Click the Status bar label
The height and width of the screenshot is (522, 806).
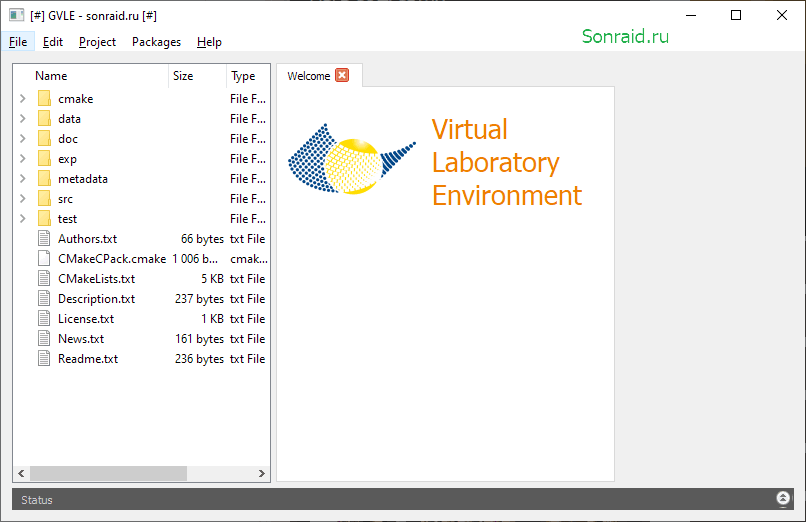tap(37, 500)
